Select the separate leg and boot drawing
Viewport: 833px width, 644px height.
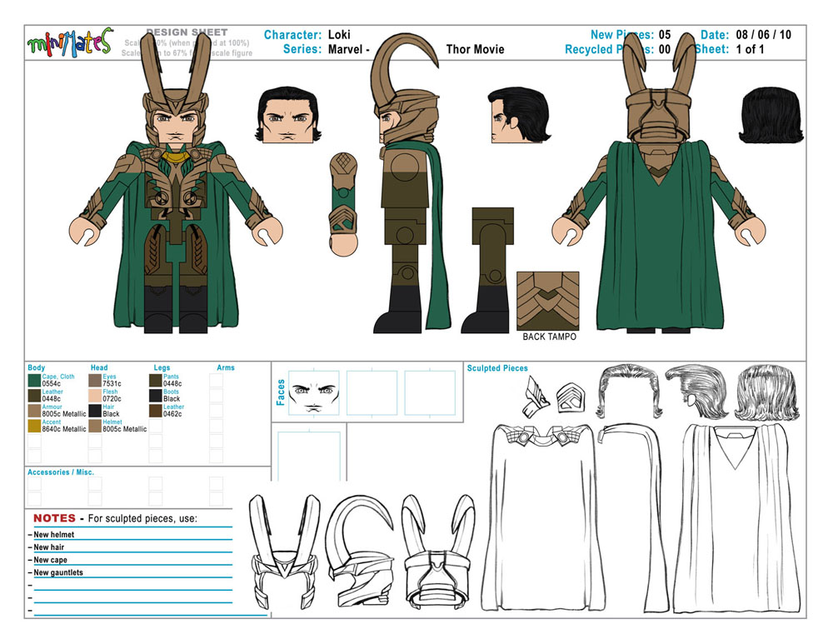tap(486, 270)
